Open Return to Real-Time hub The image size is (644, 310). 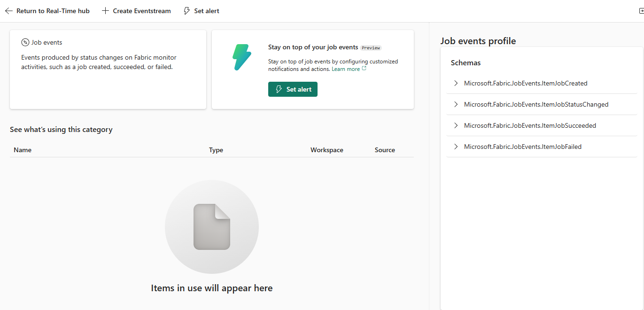click(x=47, y=11)
